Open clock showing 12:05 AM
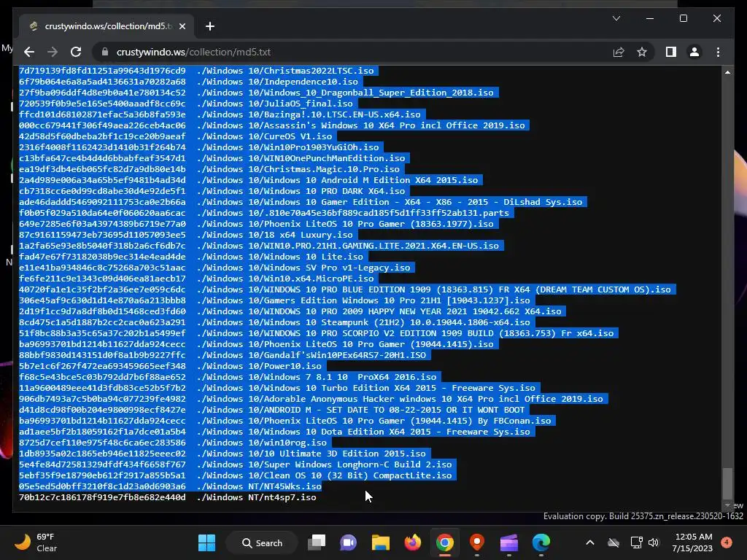 (x=692, y=542)
